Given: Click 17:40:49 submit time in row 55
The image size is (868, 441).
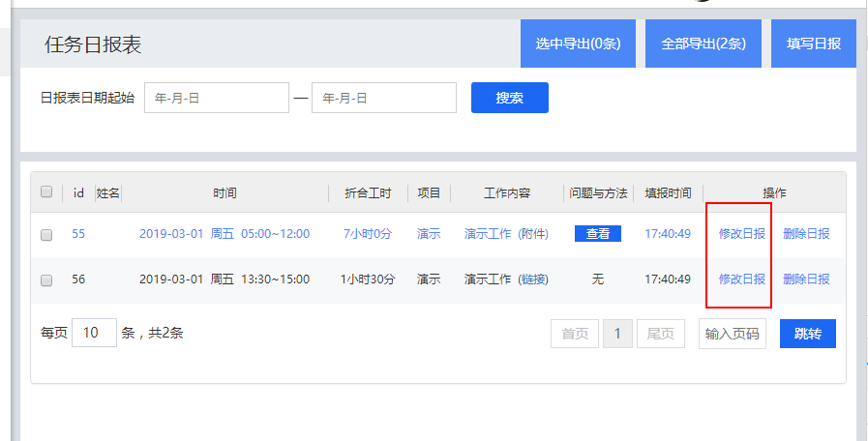Looking at the screenshot, I should coord(668,233).
